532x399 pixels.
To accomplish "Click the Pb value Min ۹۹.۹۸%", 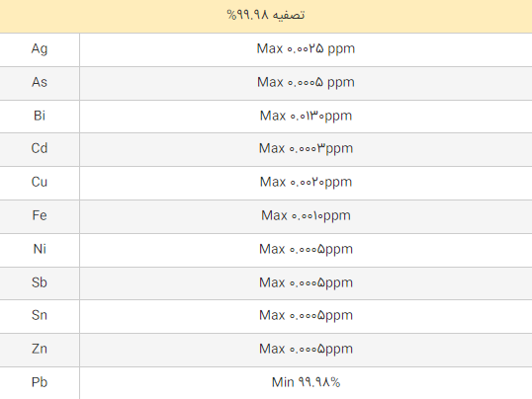I will pyautogui.click(x=306, y=382).
